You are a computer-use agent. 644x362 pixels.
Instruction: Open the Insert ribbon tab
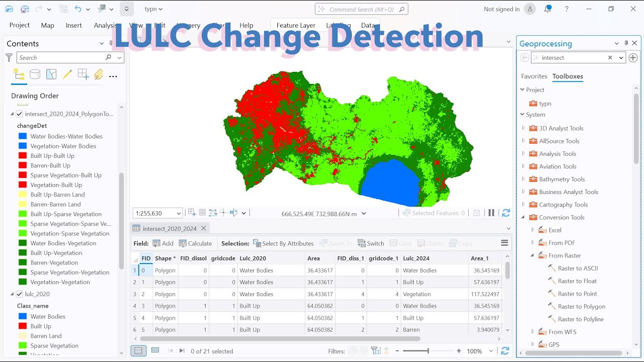click(x=73, y=25)
